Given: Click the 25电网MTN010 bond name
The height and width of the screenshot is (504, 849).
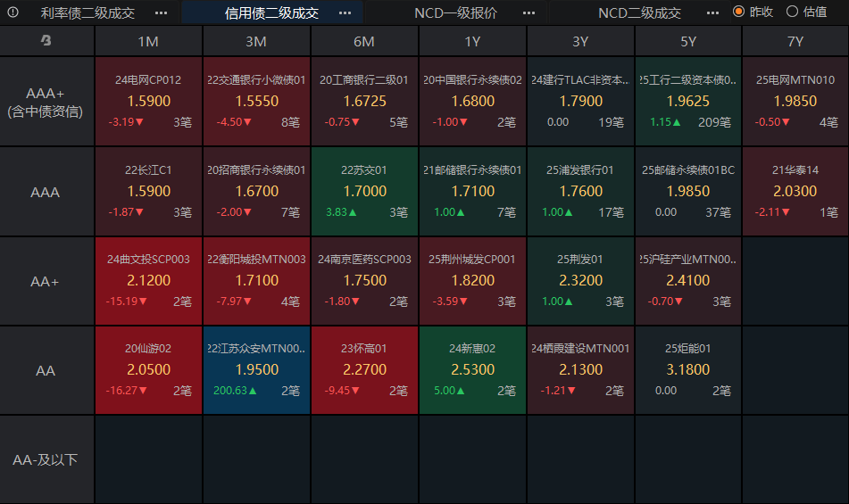Looking at the screenshot, I should coord(795,80).
